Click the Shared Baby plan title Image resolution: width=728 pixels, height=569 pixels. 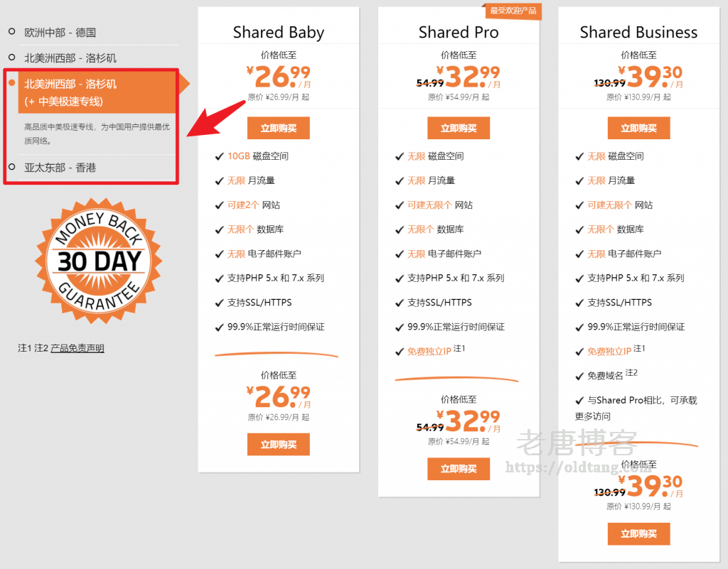click(x=278, y=33)
